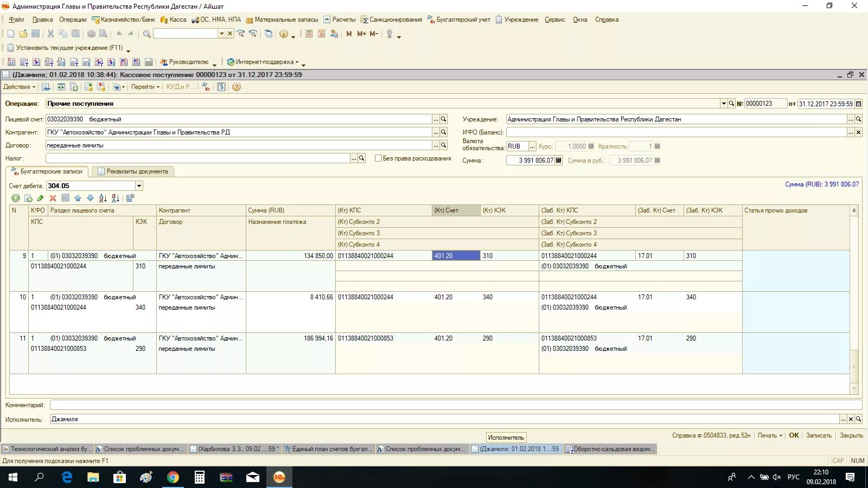The height and width of the screenshot is (488, 868).
Task: Select the Бухгалтерские записи tab
Action: point(48,171)
